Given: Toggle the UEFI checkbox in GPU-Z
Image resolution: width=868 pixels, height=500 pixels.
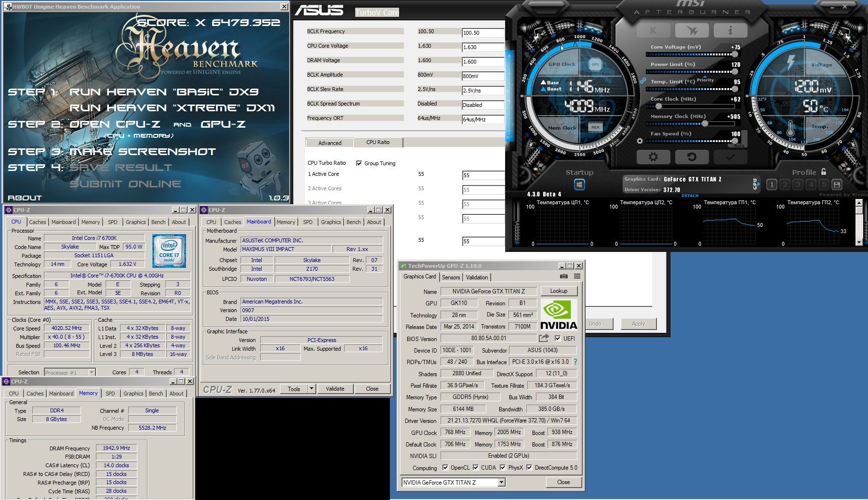Looking at the screenshot, I should tap(558, 338).
